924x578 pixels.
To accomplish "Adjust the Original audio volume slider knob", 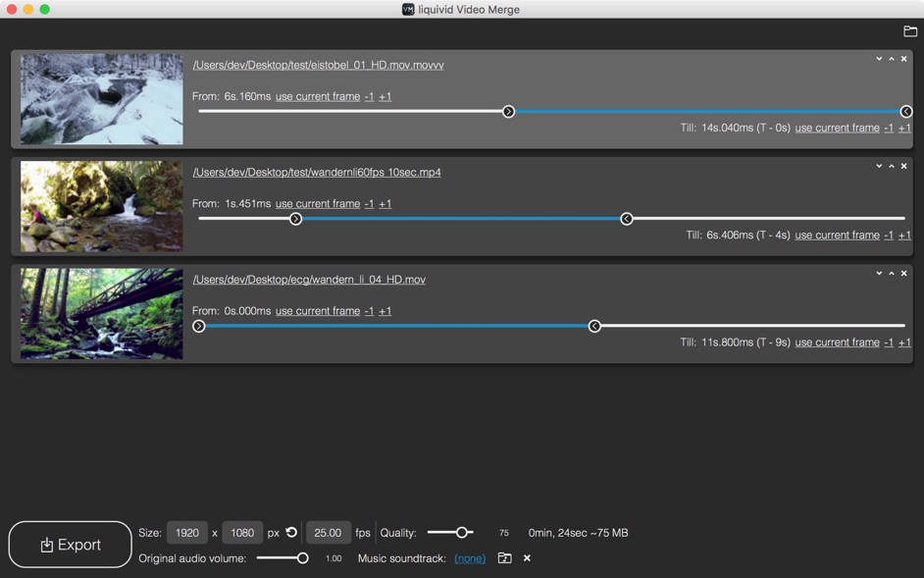I will tap(302, 558).
